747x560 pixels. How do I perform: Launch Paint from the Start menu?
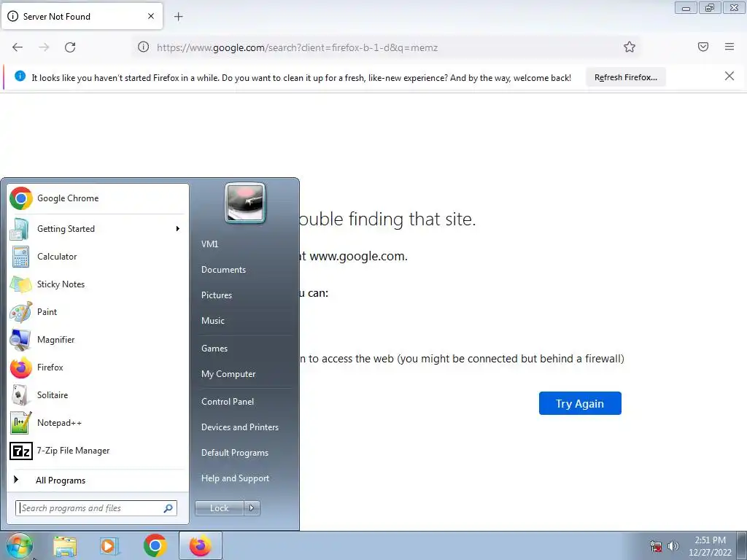tap(98, 312)
